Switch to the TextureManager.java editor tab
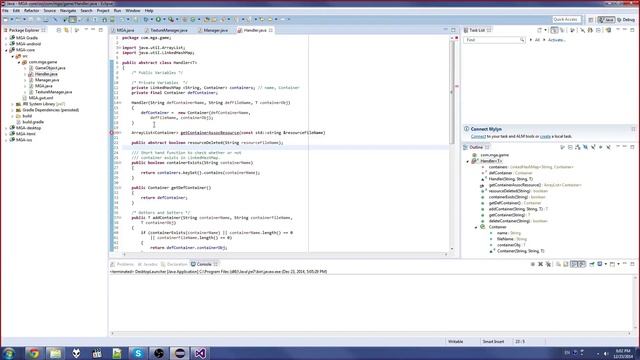The image size is (640, 360). (x=168, y=30)
